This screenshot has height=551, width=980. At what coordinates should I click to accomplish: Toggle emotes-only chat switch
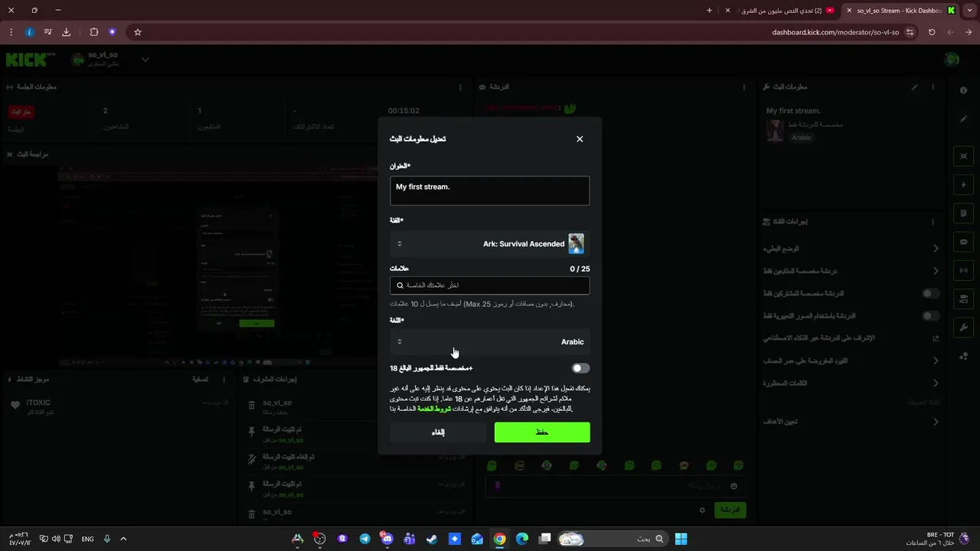(930, 315)
